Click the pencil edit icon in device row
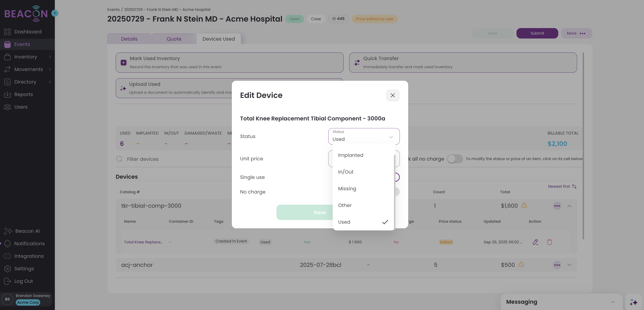Viewport: 644px width, 310px height. tap(535, 242)
